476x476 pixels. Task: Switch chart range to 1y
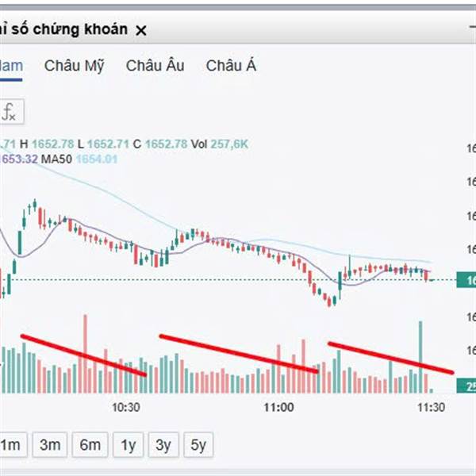128,445
